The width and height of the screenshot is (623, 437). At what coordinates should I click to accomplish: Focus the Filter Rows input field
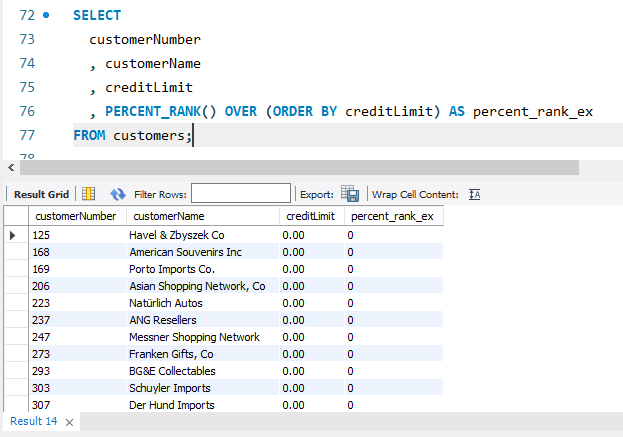click(241, 193)
